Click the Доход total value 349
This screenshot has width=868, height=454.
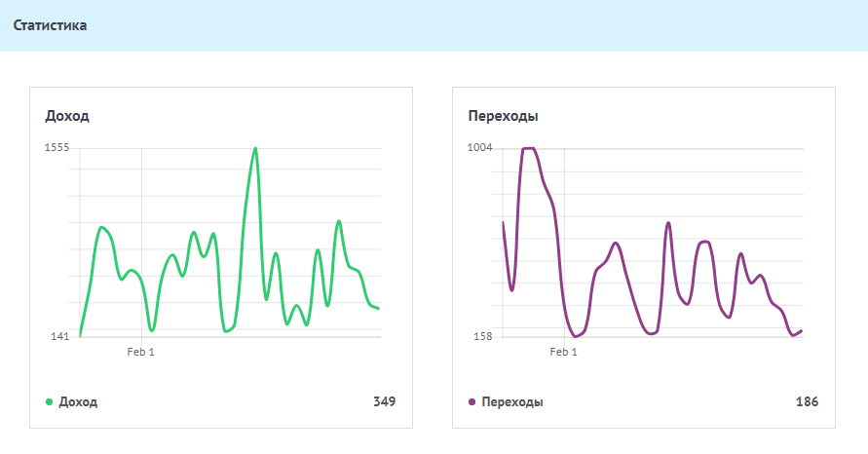point(384,401)
